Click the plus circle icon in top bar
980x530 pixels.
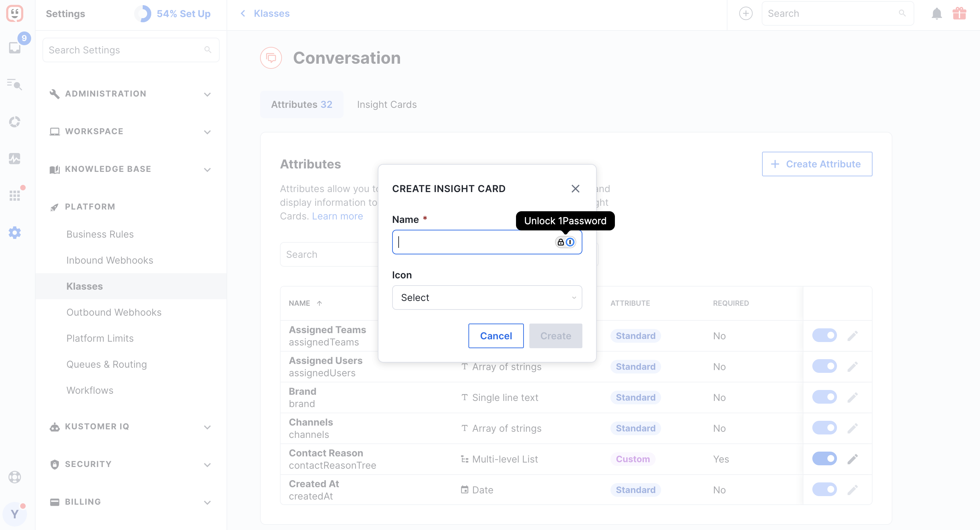(746, 13)
